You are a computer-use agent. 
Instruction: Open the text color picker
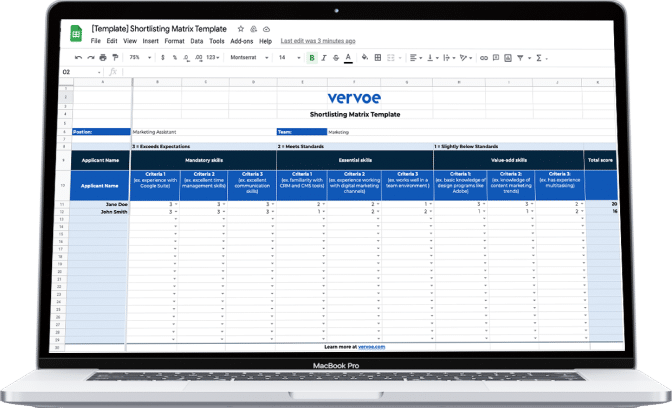pyautogui.click(x=348, y=58)
